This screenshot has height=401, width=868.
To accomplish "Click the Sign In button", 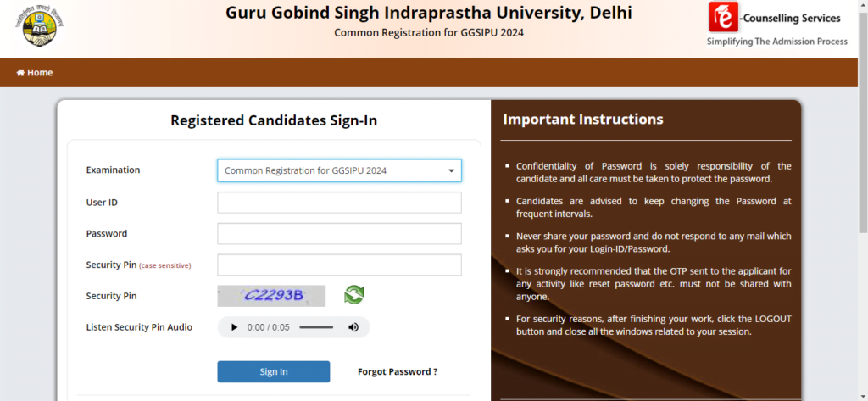I will coord(274,371).
